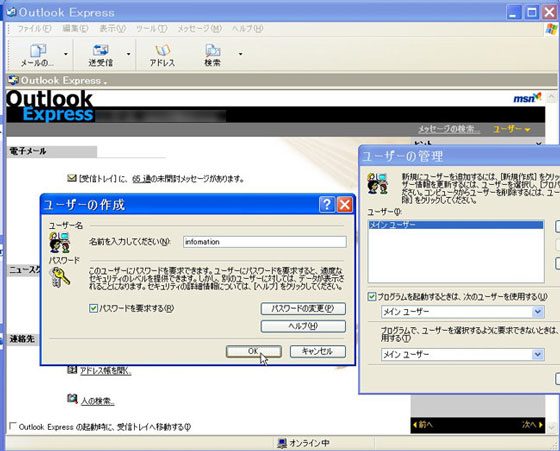Open the ファイル(F) menu
The height and width of the screenshot is (451, 560).
pyautogui.click(x=34, y=29)
